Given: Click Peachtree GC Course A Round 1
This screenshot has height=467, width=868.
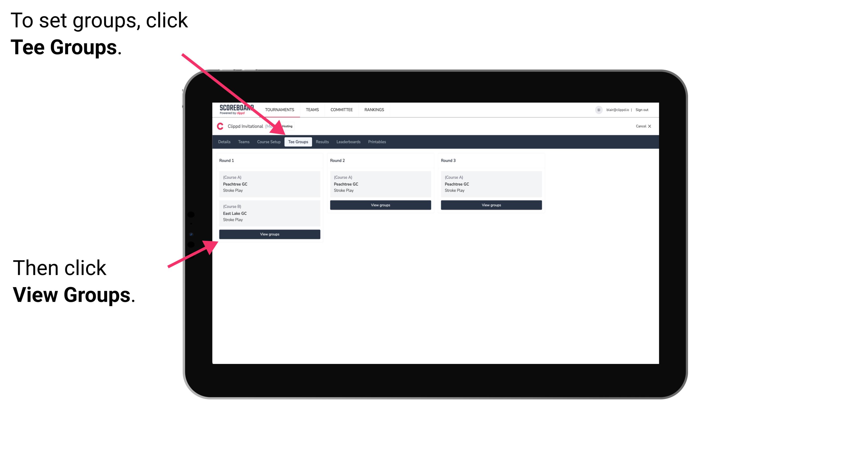Looking at the screenshot, I should tap(269, 184).
